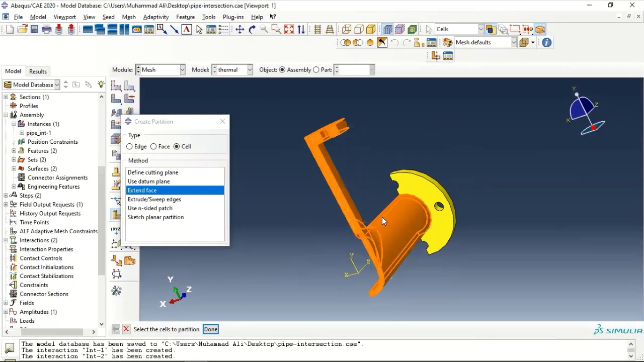Open the Model dropdown showing thermal

coord(232,70)
